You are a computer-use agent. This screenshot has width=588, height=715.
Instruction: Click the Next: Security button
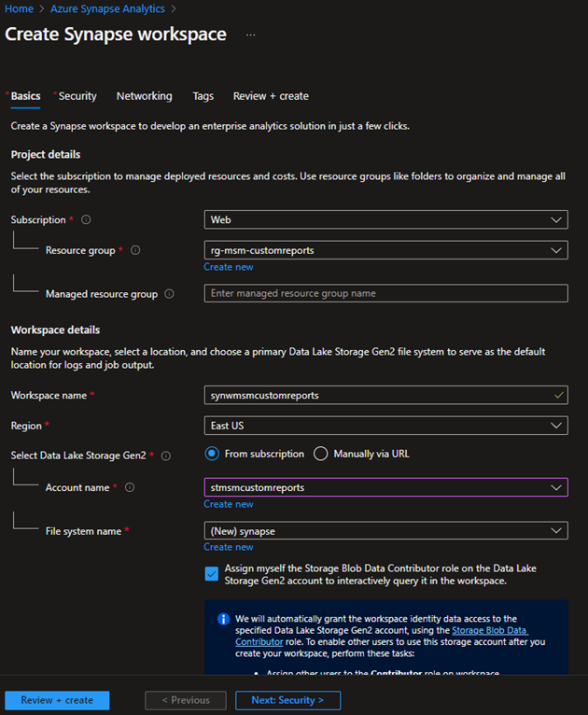click(x=288, y=700)
